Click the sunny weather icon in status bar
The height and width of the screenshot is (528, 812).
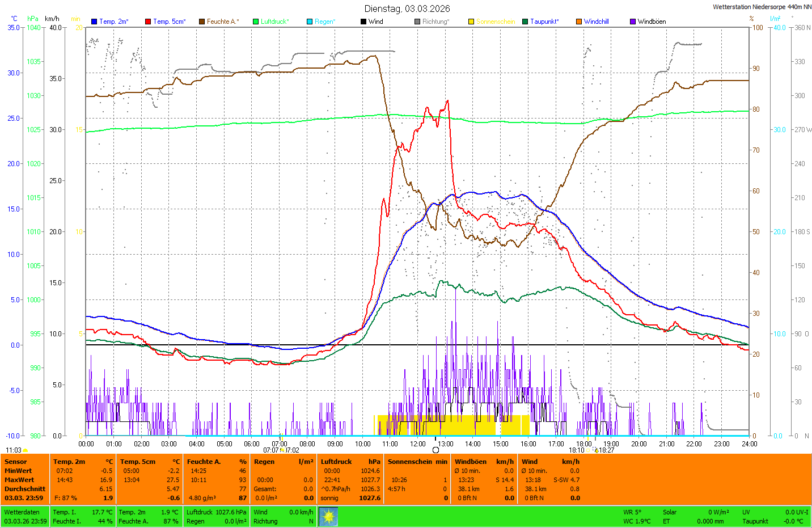click(x=328, y=516)
